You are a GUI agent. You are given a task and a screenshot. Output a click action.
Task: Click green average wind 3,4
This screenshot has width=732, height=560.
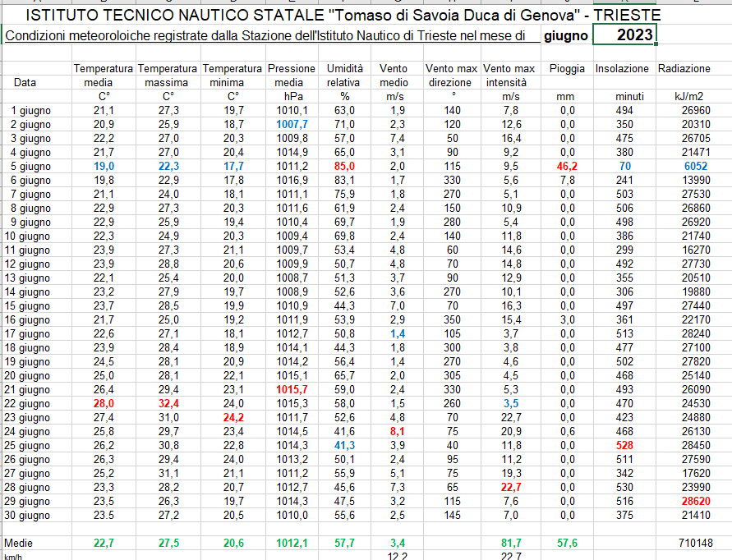[x=398, y=544]
